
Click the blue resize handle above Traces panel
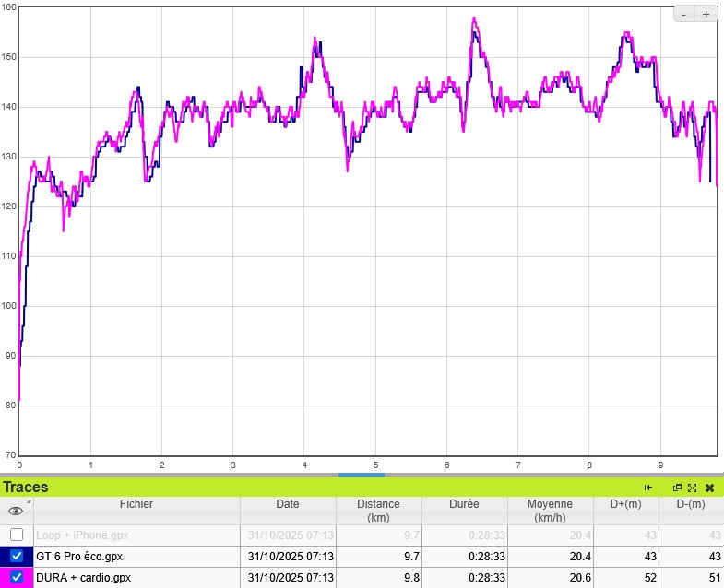pyautogui.click(x=361, y=476)
